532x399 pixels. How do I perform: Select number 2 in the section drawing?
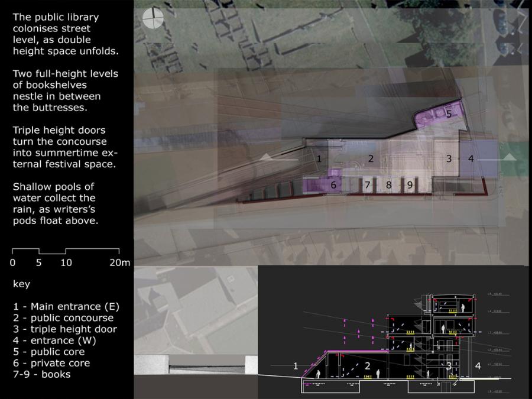[367, 366]
